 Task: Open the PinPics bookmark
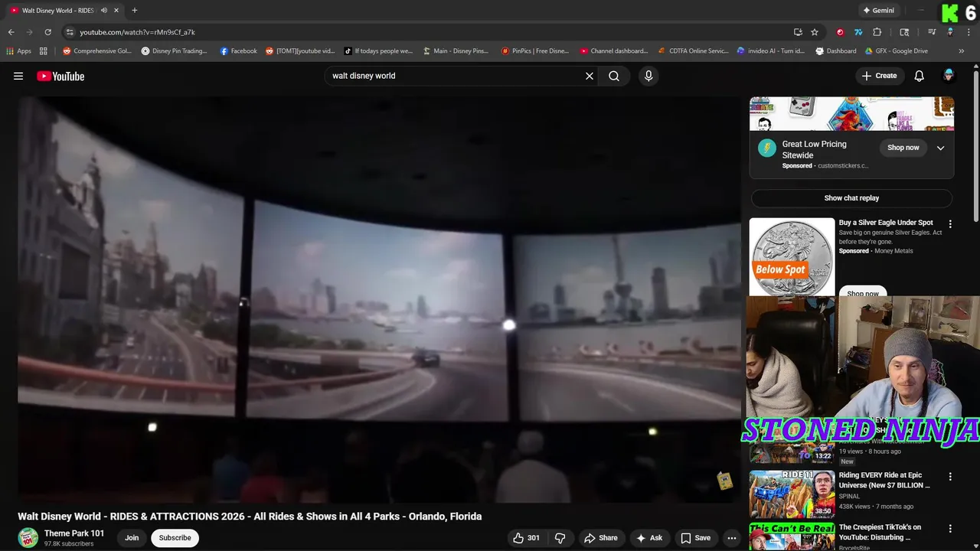[535, 51]
